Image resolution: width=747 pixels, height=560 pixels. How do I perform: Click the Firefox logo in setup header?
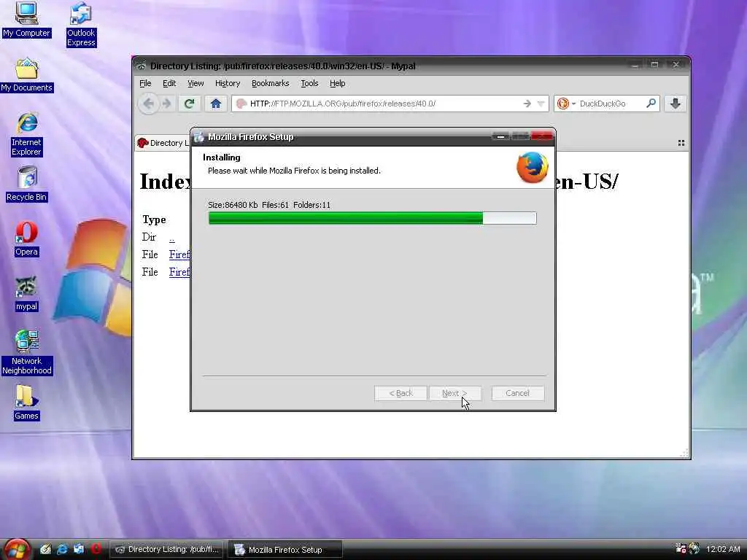[532, 167]
